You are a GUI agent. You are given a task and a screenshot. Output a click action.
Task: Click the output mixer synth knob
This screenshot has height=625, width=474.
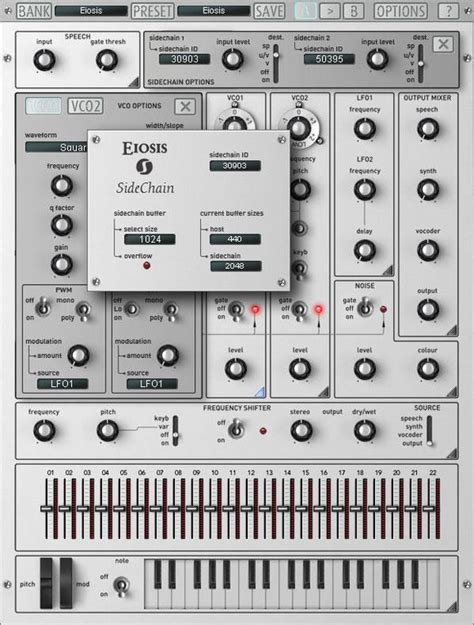[428, 190]
